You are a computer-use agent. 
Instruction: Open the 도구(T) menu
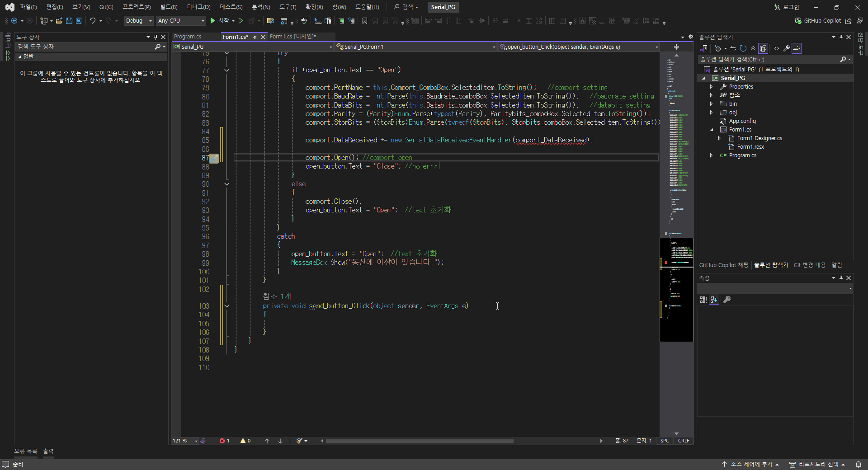click(288, 7)
